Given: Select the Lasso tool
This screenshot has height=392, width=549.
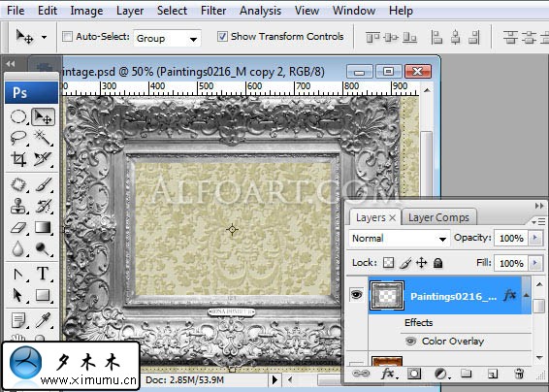Looking at the screenshot, I should (x=18, y=138).
